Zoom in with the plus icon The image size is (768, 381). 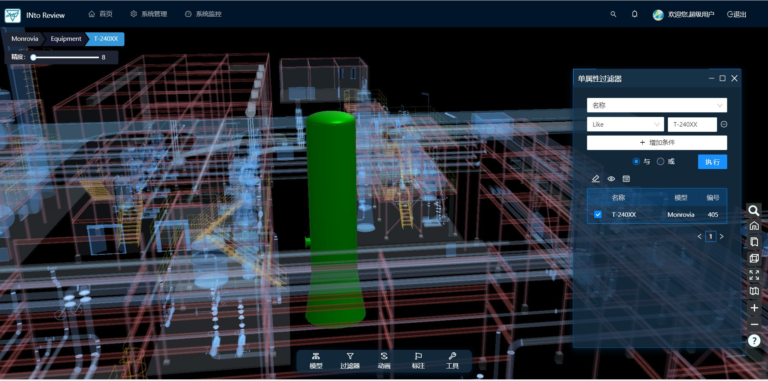[x=754, y=308]
